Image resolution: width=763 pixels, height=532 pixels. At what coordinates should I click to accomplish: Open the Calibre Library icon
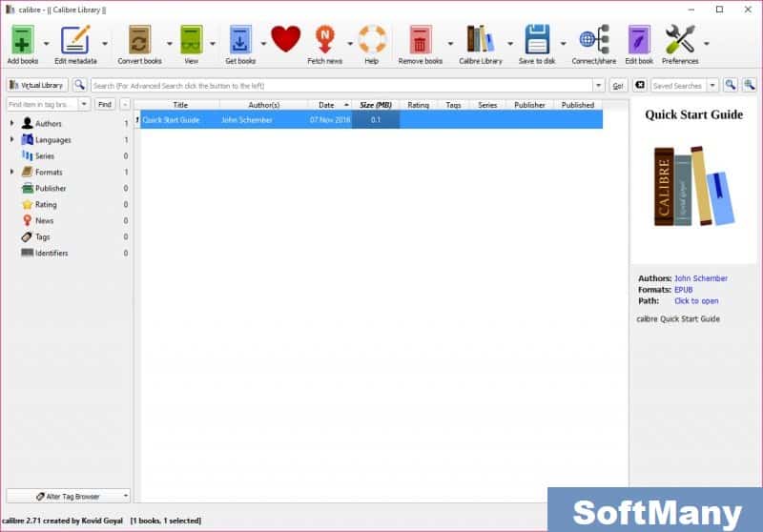[481, 39]
